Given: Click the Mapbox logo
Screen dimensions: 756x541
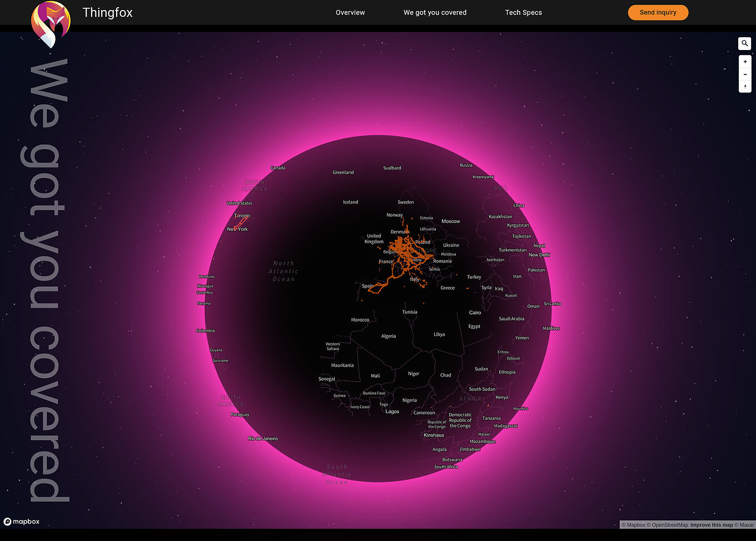Looking at the screenshot, I should (x=22, y=522).
